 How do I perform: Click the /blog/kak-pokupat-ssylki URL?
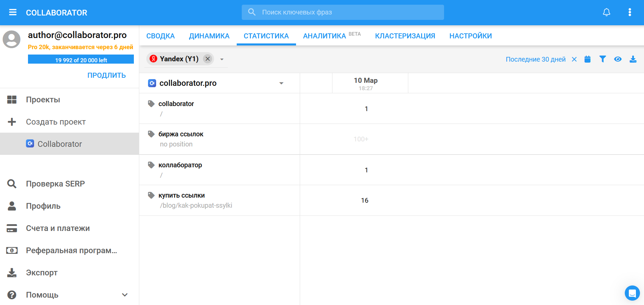pos(196,205)
